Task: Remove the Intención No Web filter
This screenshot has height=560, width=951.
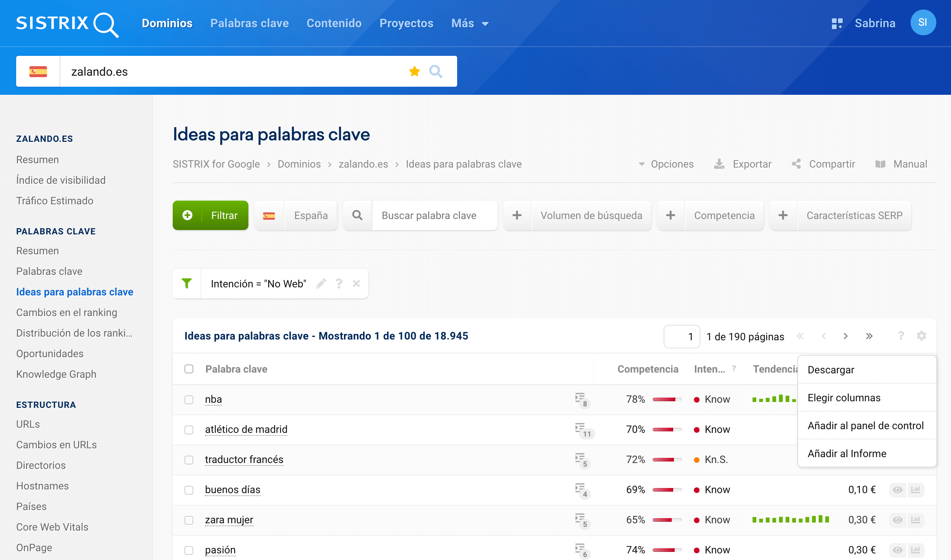Action: (x=356, y=283)
